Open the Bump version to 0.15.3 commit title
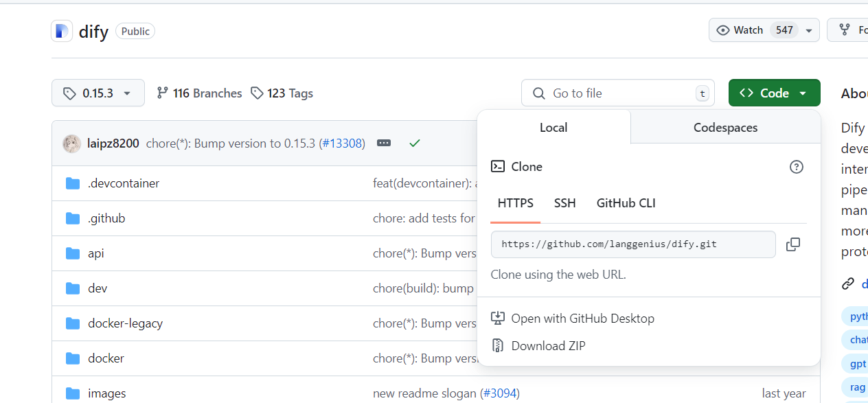The height and width of the screenshot is (403, 868). 231,143
